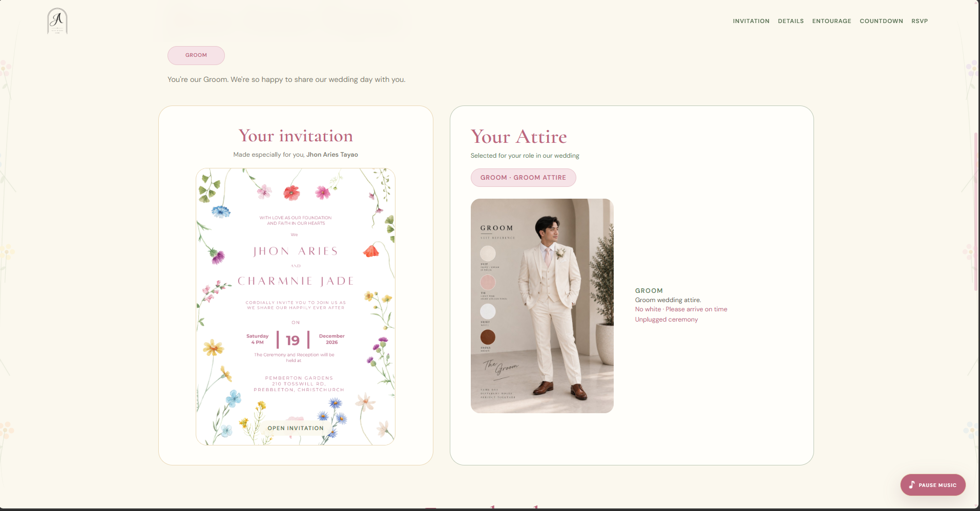Click 'CHARMNIE JADE' name on the invitation

pos(296,281)
